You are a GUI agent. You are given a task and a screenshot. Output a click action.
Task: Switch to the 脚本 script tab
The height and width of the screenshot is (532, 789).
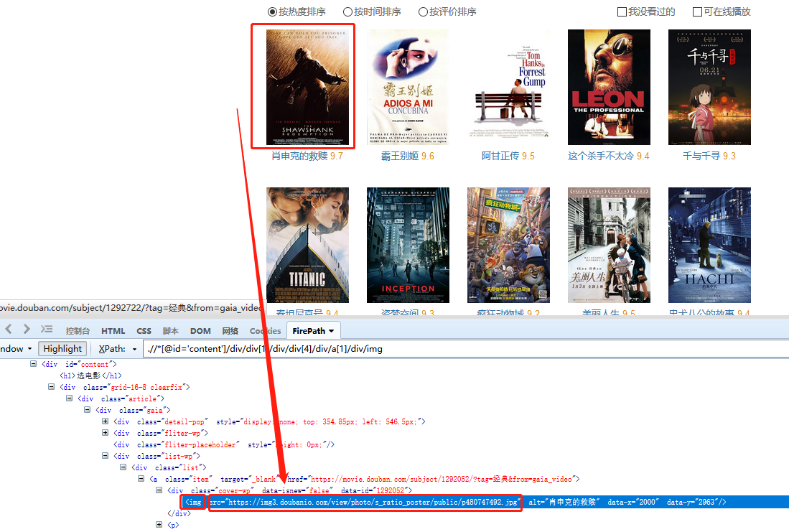(x=171, y=331)
